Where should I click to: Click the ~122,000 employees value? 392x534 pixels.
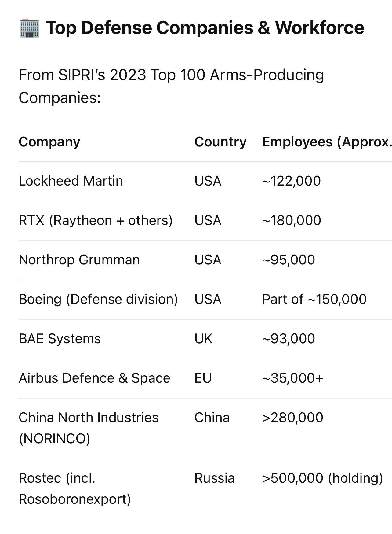(291, 181)
